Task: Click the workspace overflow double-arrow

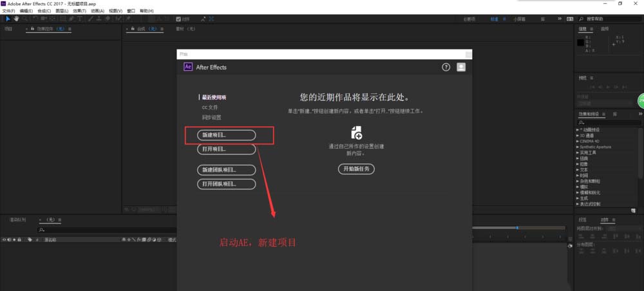Action: [x=560, y=19]
